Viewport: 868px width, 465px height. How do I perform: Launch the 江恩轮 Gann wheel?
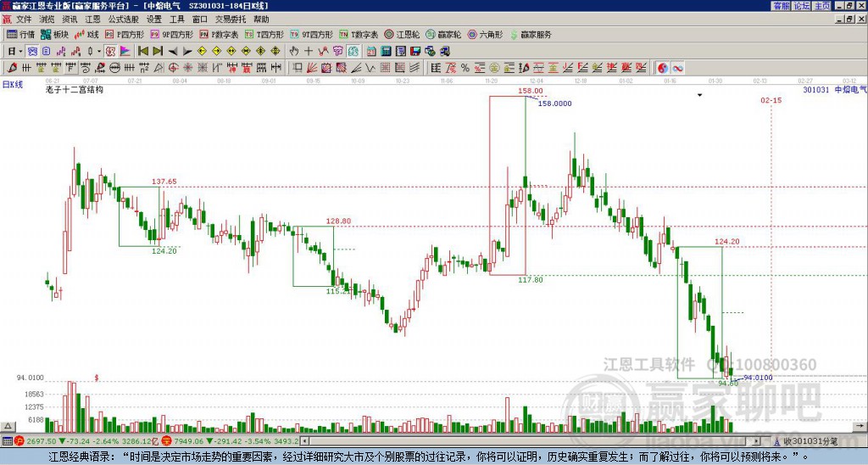[x=401, y=35]
